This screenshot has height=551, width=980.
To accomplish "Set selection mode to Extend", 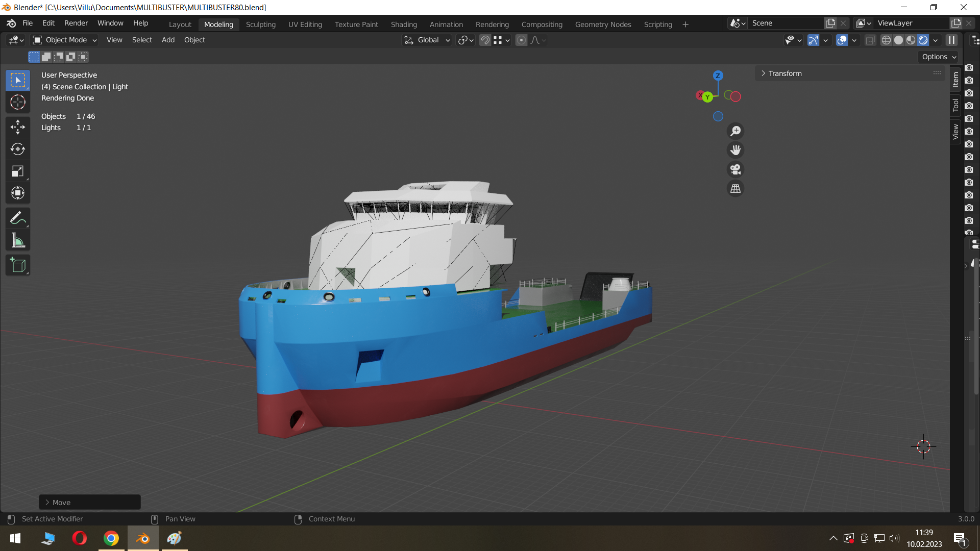I will coord(46,57).
